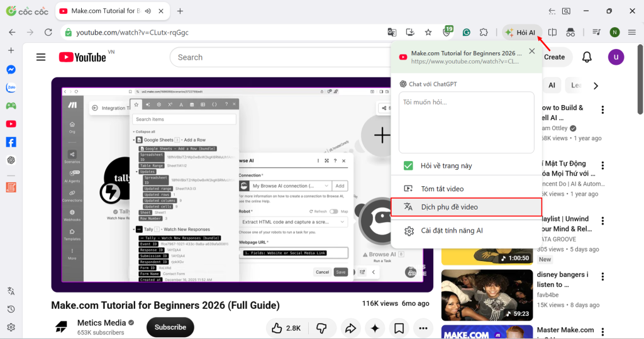Image resolution: width=644 pixels, height=339 pixels.
Task: Open Zalo from the browser sidebar
Action: point(11,87)
